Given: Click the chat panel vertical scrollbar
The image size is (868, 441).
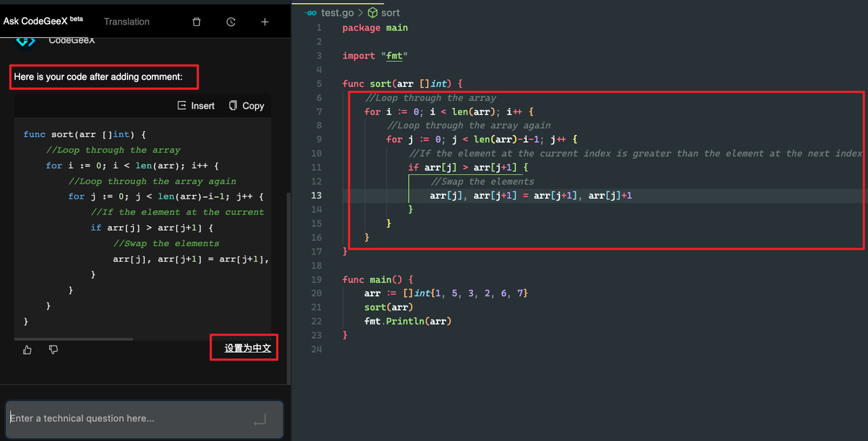Looking at the screenshot, I should [x=288, y=285].
